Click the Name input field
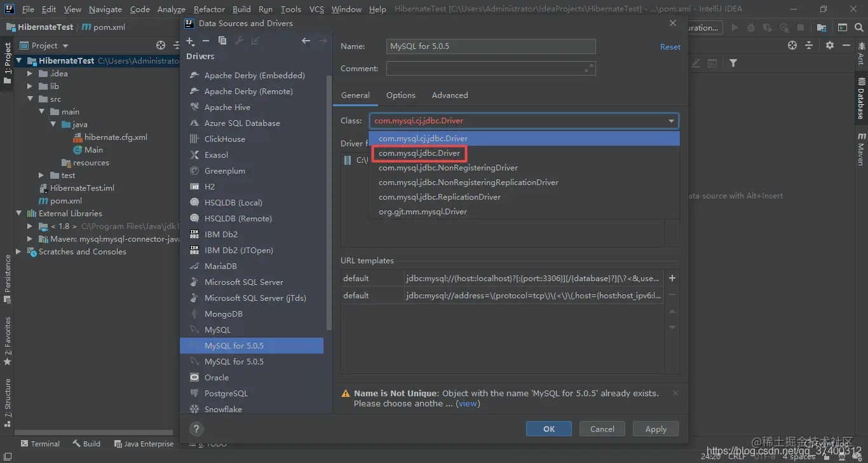Viewport: 868px width, 463px height. click(491, 46)
